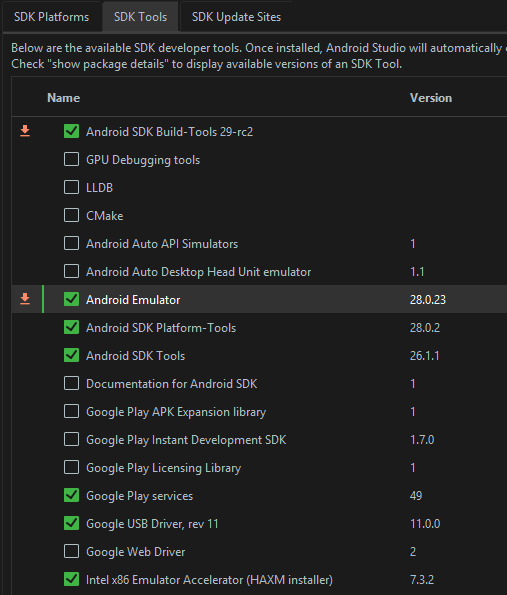Check the LLDB checkbox
This screenshot has height=595, width=507.
[71, 187]
